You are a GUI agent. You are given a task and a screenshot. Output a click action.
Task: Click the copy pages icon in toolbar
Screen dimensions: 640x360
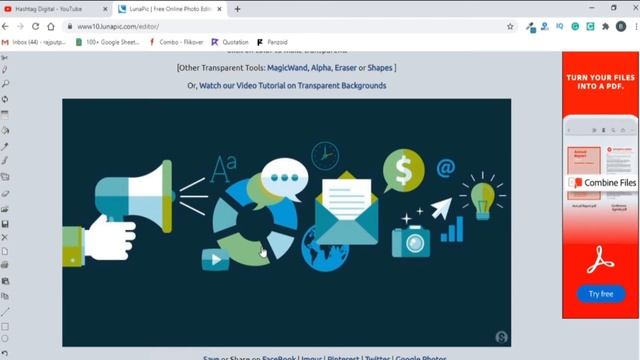(5, 296)
